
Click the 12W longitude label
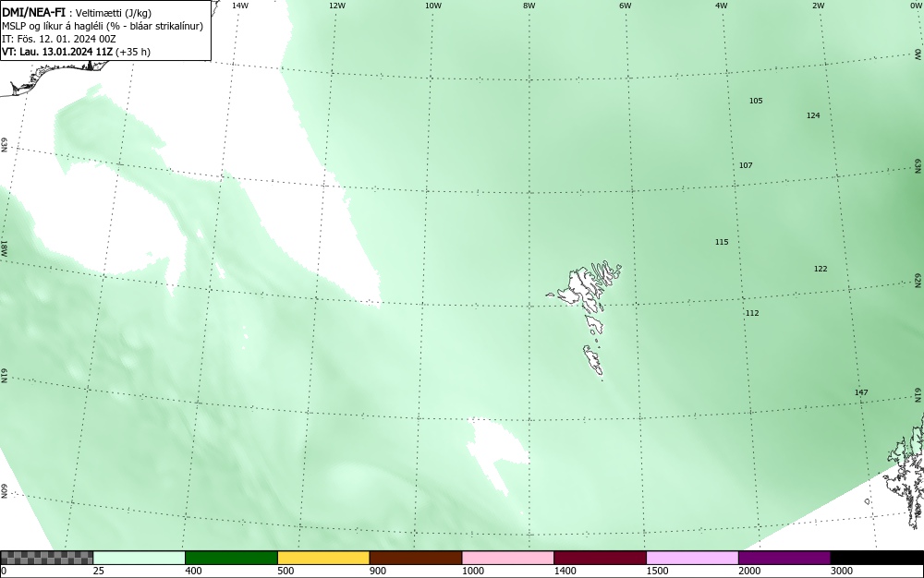(336, 6)
